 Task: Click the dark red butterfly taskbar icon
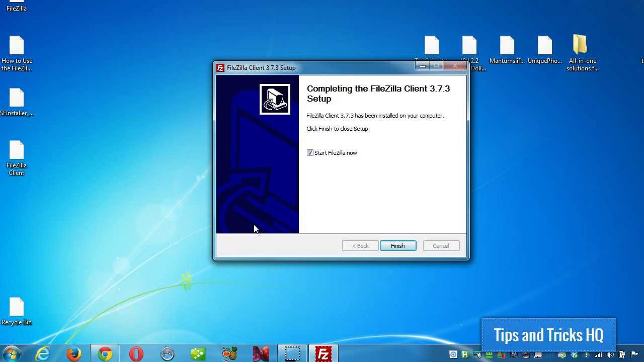(261, 354)
